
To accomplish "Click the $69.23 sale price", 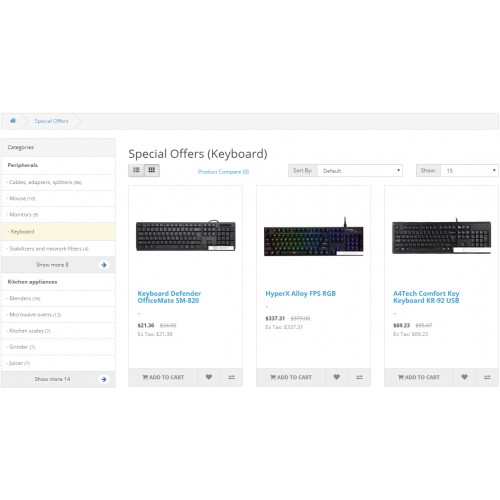I will click(x=401, y=325).
